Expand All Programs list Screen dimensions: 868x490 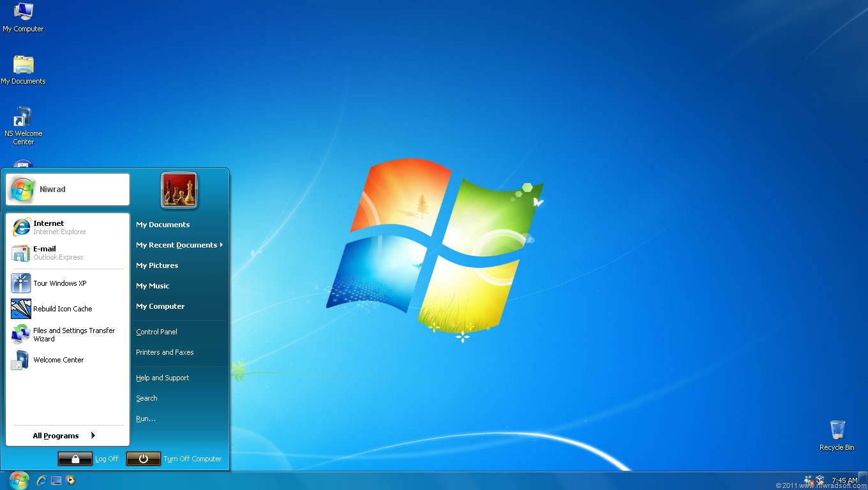[64, 436]
